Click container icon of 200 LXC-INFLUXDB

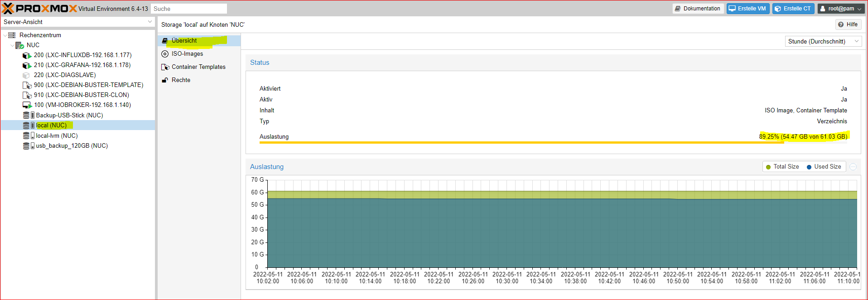click(27, 55)
